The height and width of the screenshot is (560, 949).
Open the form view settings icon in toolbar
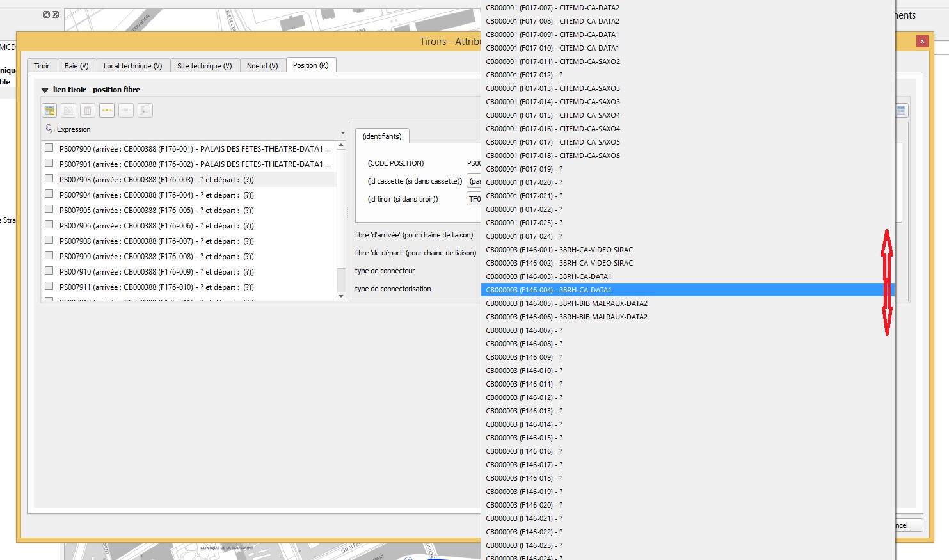(x=49, y=110)
